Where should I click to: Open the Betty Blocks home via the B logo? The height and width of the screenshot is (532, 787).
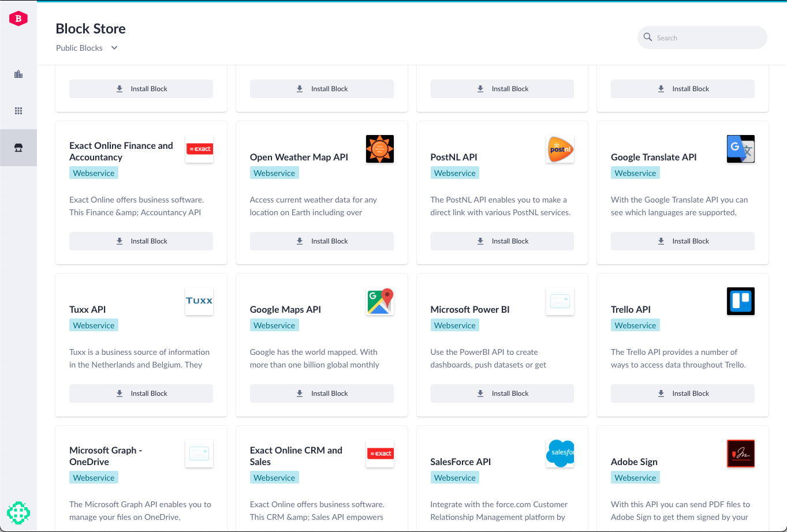(18, 18)
